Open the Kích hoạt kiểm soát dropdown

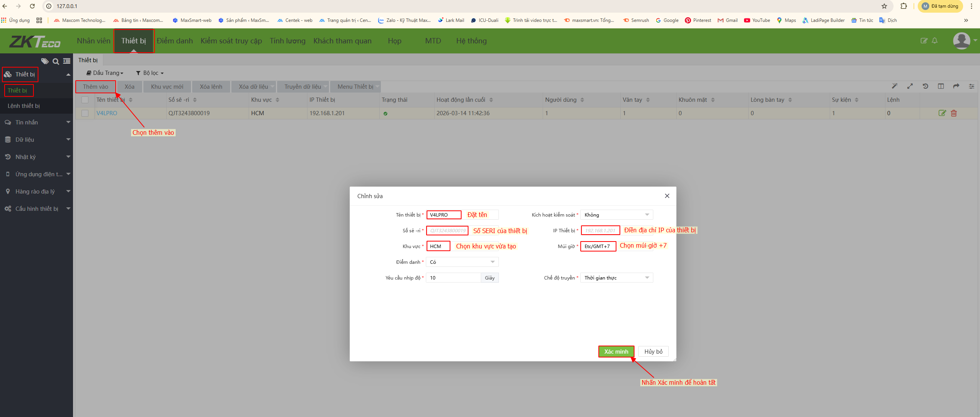[x=616, y=215]
